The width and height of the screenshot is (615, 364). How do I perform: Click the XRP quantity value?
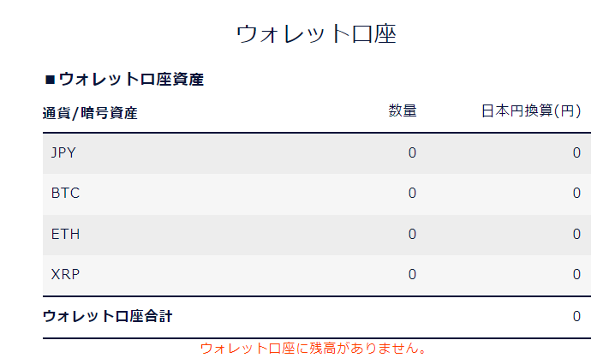tap(412, 275)
